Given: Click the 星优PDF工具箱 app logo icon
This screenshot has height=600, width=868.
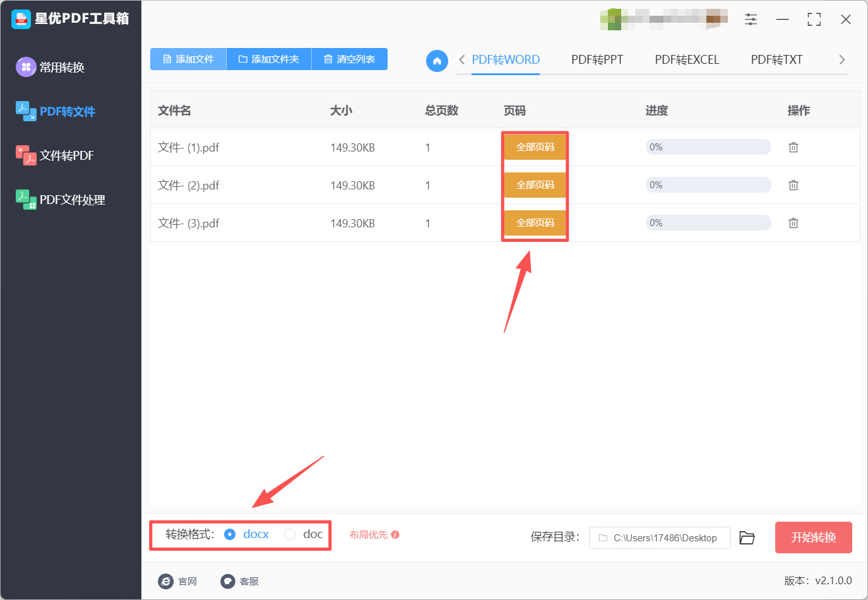Looking at the screenshot, I should 21,19.
